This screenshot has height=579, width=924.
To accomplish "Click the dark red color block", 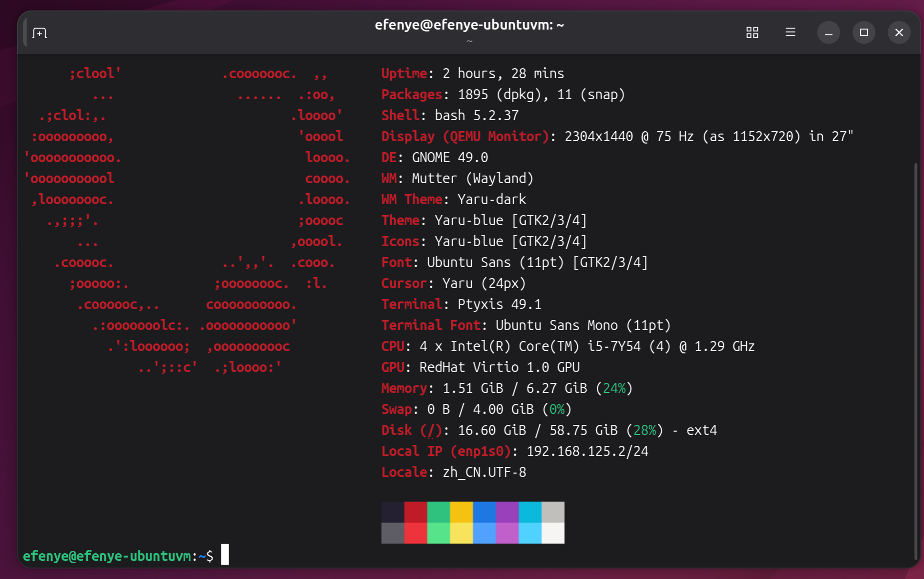I will [415, 512].
